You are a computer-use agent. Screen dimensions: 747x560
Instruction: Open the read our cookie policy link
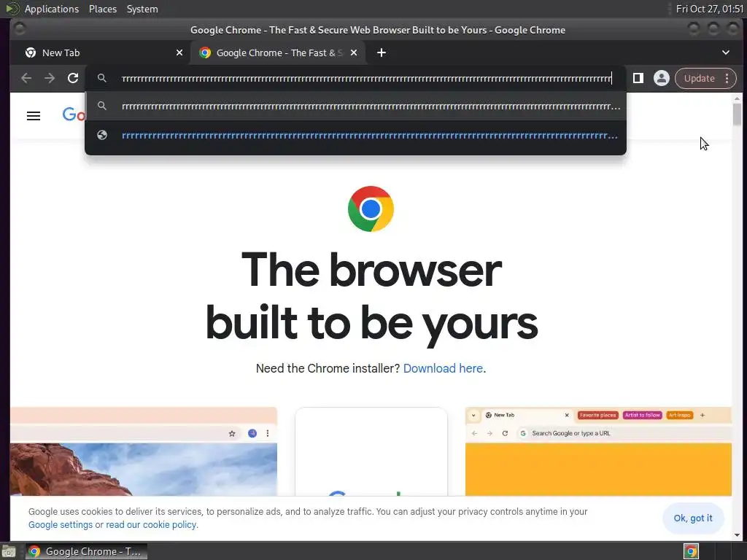(x=150, y=525)
